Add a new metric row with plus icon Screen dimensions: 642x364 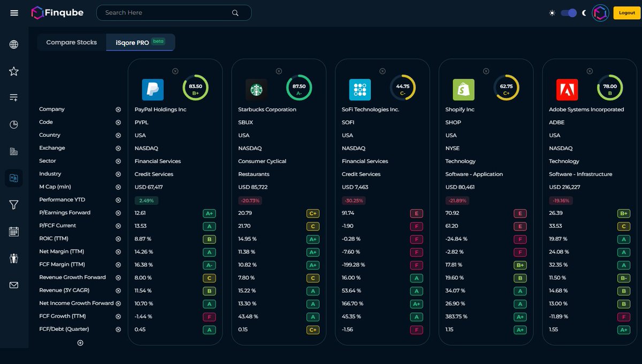pyautogui.click(x=80, y=343)
